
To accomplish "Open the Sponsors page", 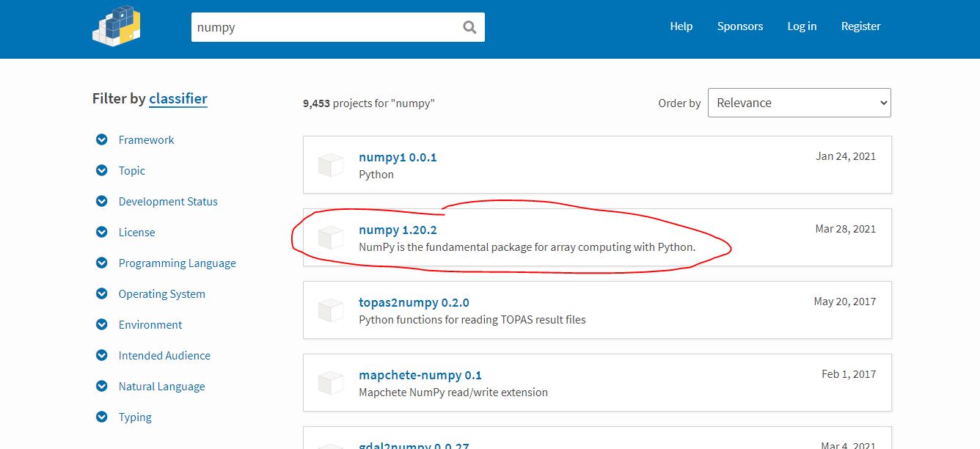I will pyautogui.click(x=739, y=26).
